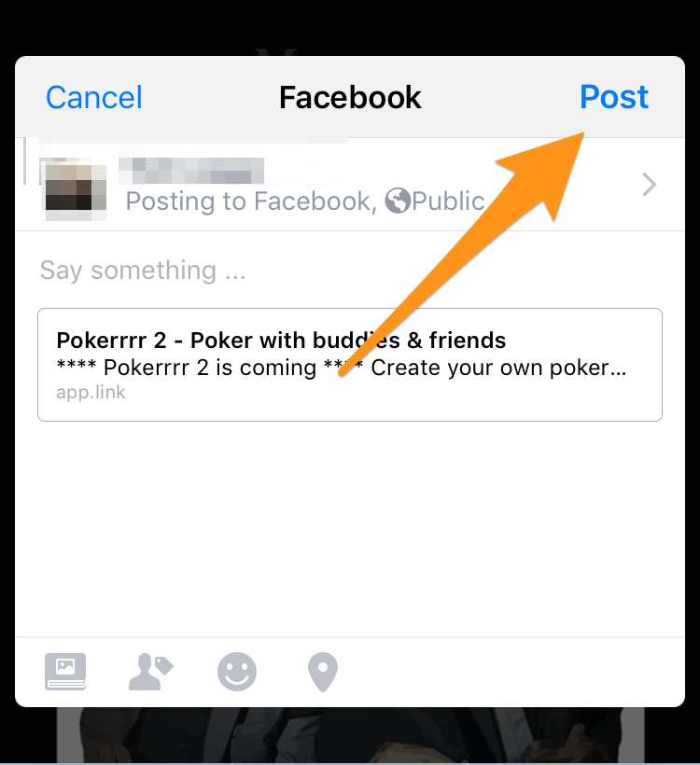
Task: Select the blurred account name
Action: tap(191, 171)
